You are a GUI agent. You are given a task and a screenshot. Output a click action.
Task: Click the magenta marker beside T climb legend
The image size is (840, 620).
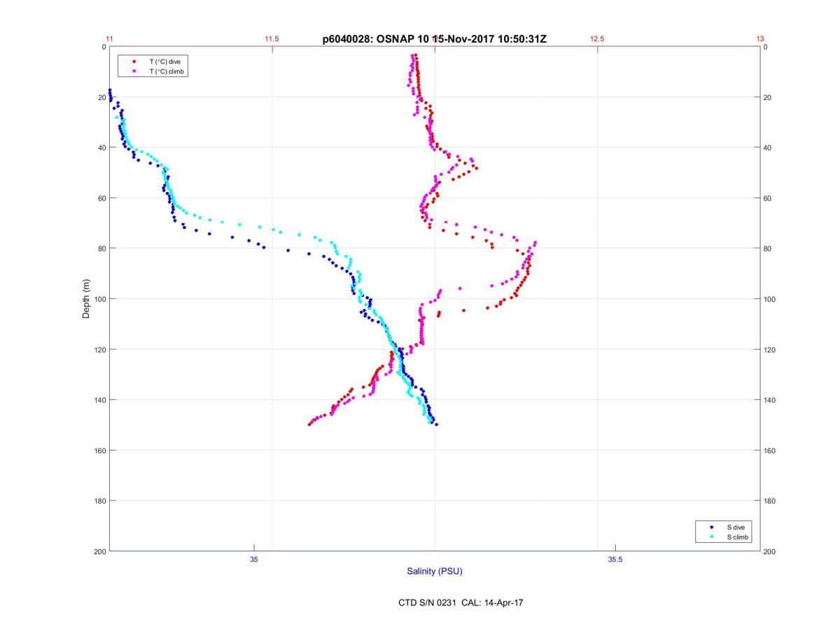point(133,71)
